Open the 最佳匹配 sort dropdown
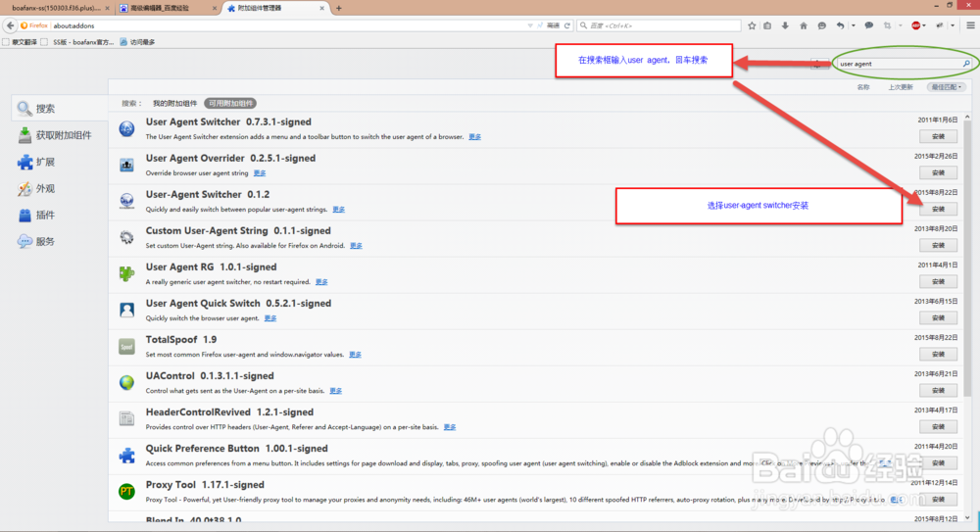The image size is (980, 532). click(947, 87)
